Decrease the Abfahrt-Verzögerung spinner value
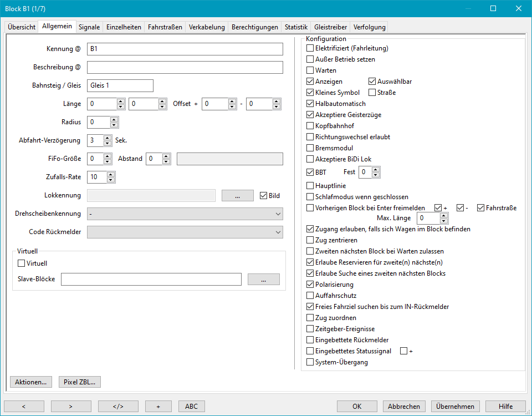The image size is (532, 416). click(x=108, y=143)
